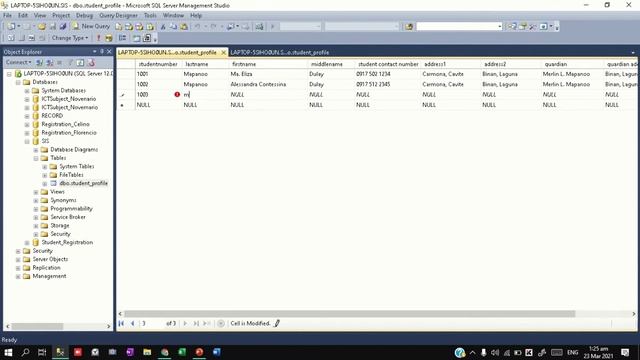Click the Execute SQL red exclamation icon
640x360 pixels.
pos(98,38)
